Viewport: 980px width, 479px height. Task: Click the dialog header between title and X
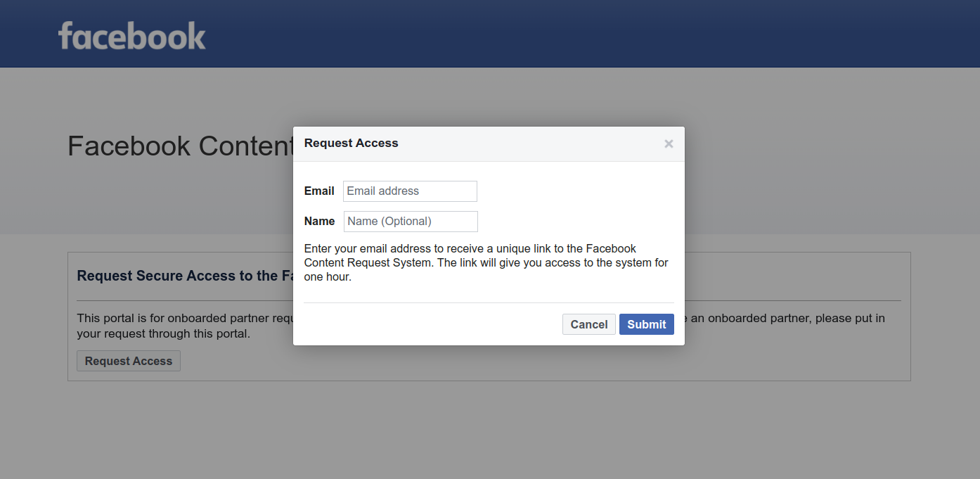click(527, 143)
